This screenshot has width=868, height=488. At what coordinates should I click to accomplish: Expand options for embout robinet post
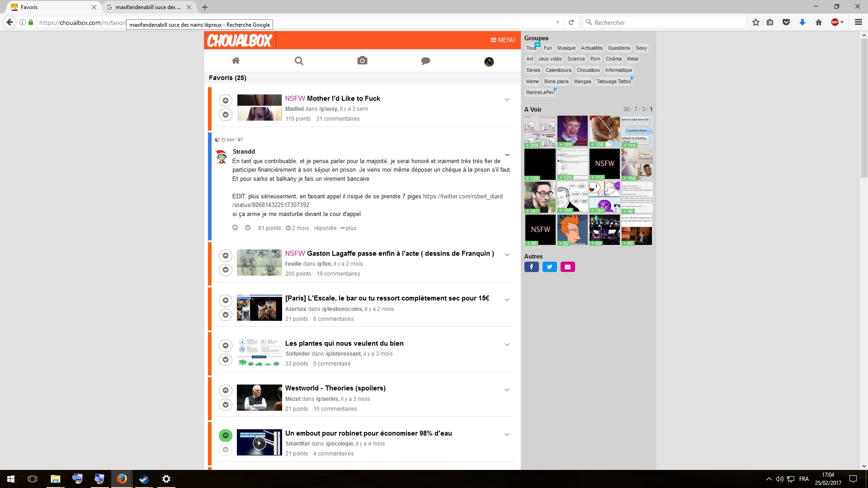(507, 435)
